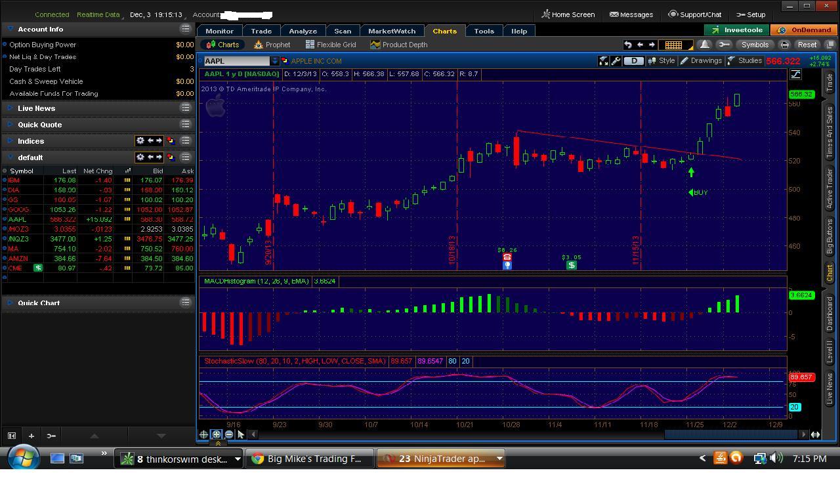
Task: Open the Studies dropdown menu
Action: point(745,61)
